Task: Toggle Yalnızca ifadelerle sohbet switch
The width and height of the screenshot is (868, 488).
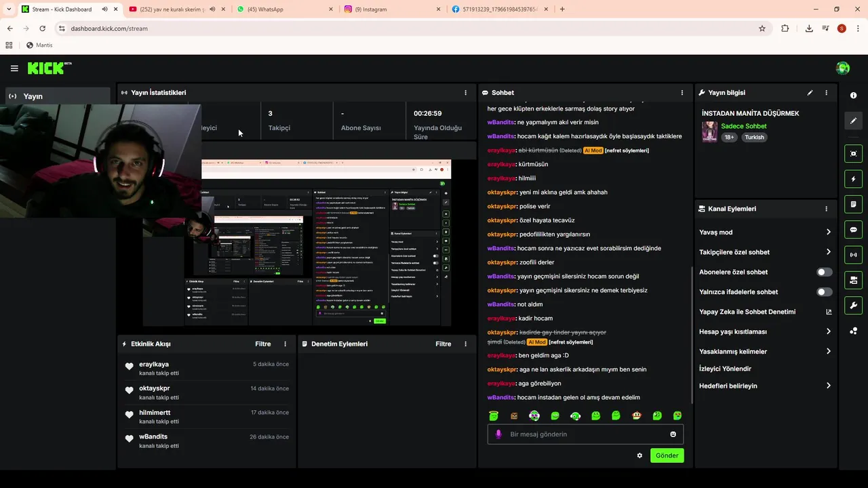Action: (x=825, y=292)
